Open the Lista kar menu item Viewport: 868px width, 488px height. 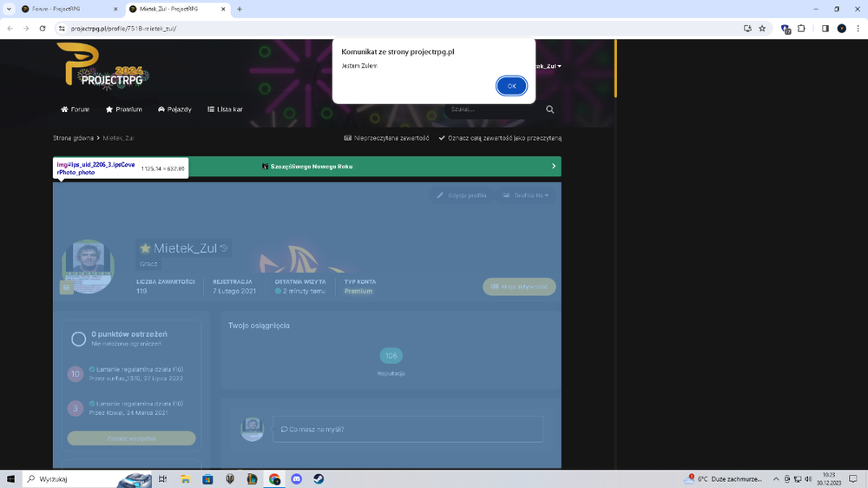pos(225,109)
